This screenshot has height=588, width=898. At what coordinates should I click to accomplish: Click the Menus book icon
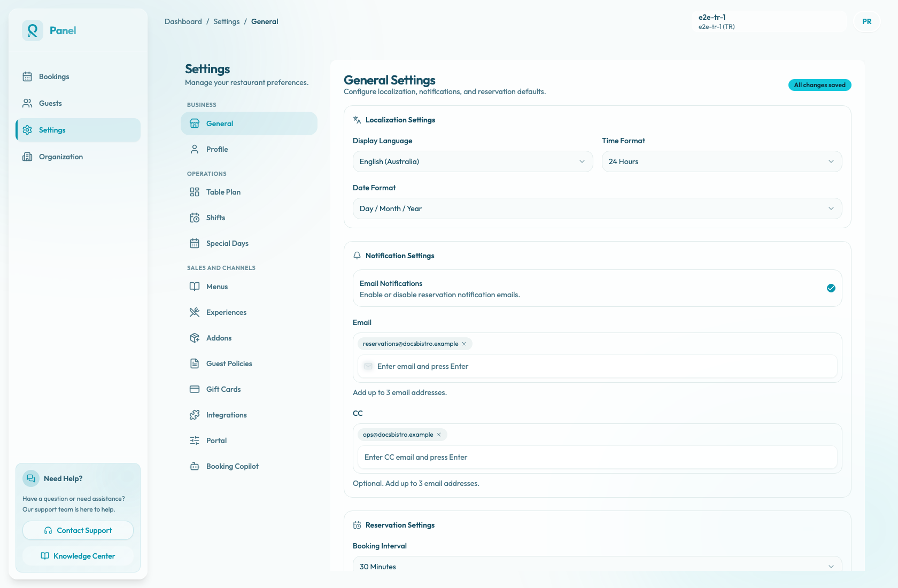click(195, 287)
